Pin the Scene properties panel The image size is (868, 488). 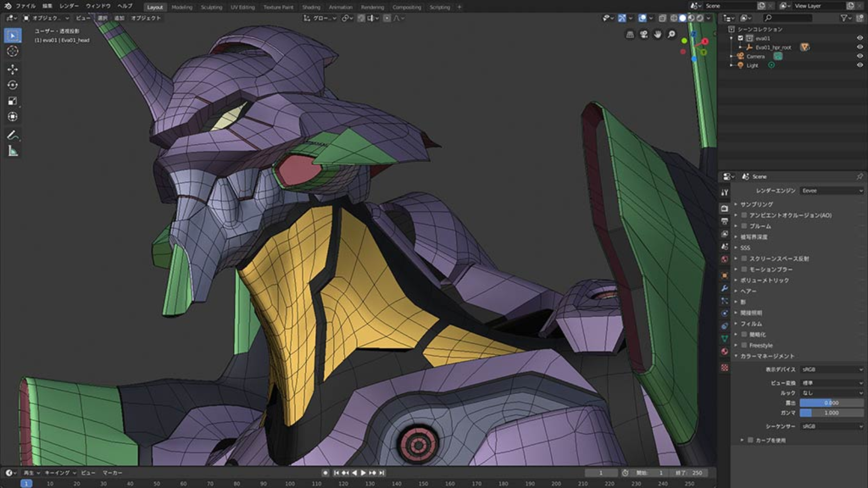click(x=860, y=176)
